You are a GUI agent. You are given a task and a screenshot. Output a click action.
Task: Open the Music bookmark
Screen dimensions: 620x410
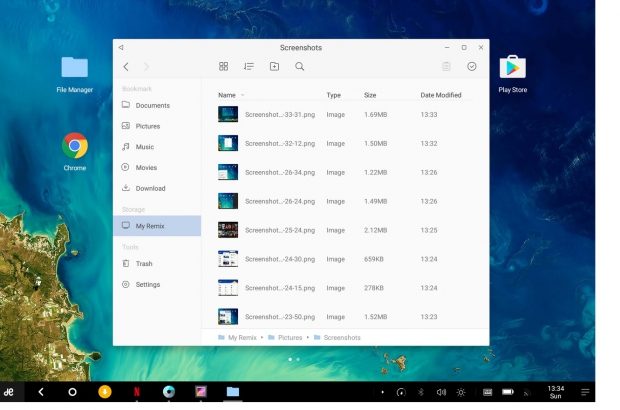pos(157,147)
